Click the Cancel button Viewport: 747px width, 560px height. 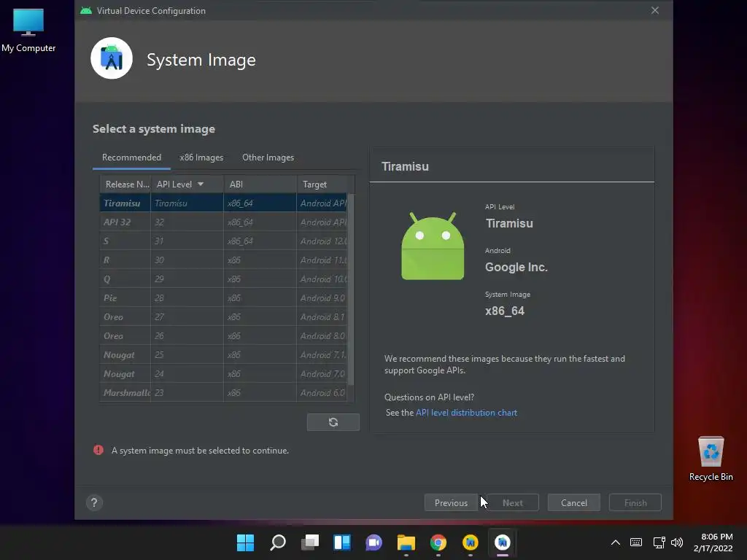574,503
